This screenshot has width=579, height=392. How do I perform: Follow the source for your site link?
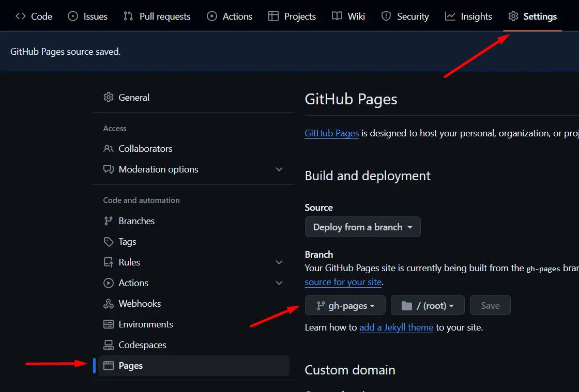343,282
